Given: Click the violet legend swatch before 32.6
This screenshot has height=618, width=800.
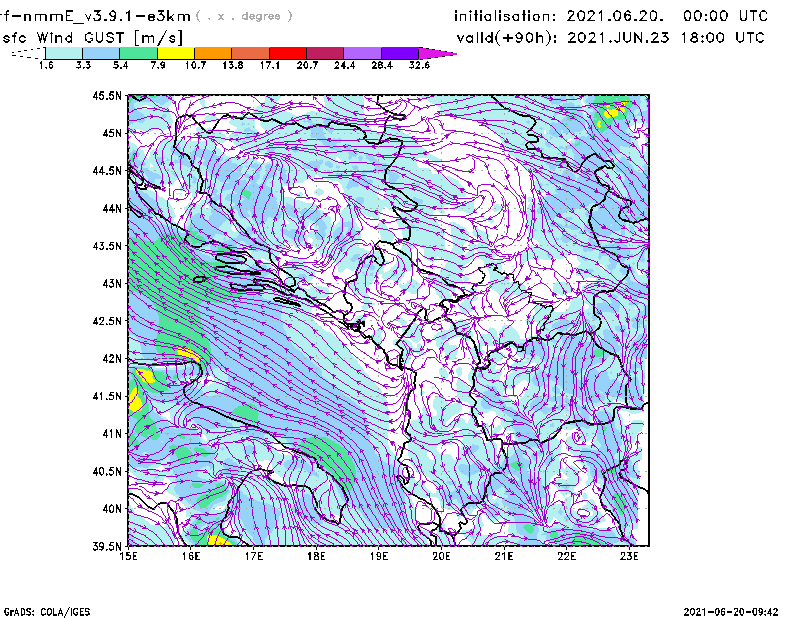Looking at the screenshot, I should pos(400,53).
